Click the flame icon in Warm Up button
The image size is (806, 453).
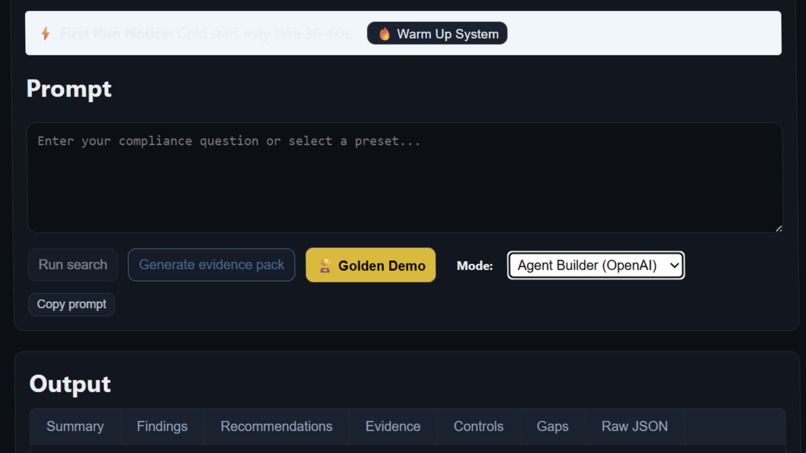click(384, 34)
